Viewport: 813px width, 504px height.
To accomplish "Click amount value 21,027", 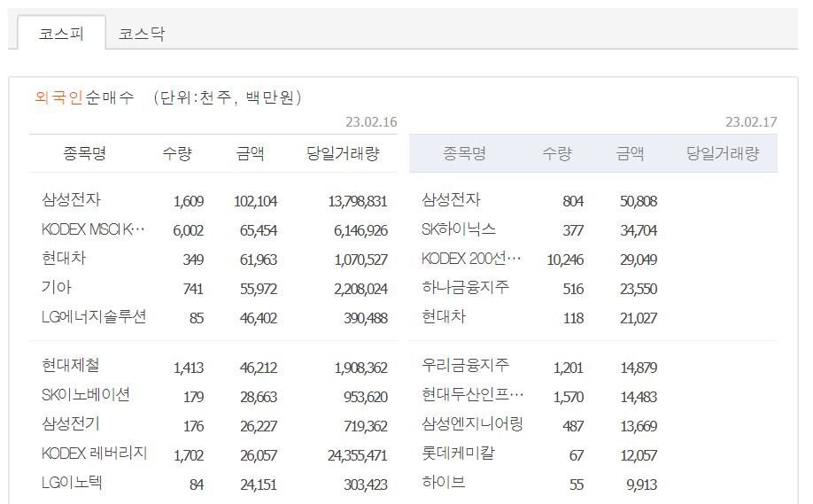I will coord(639,318).
